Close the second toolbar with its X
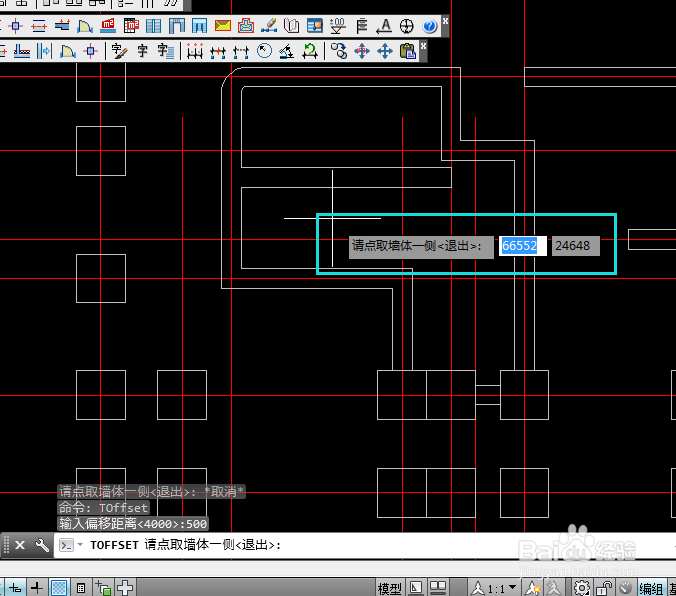This screenshot has height=596, width=676. (x=423, y=46)
